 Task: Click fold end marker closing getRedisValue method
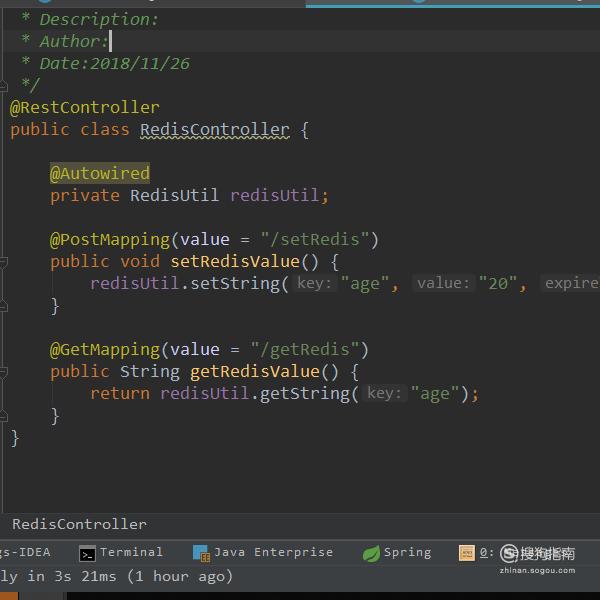[3, 416]
